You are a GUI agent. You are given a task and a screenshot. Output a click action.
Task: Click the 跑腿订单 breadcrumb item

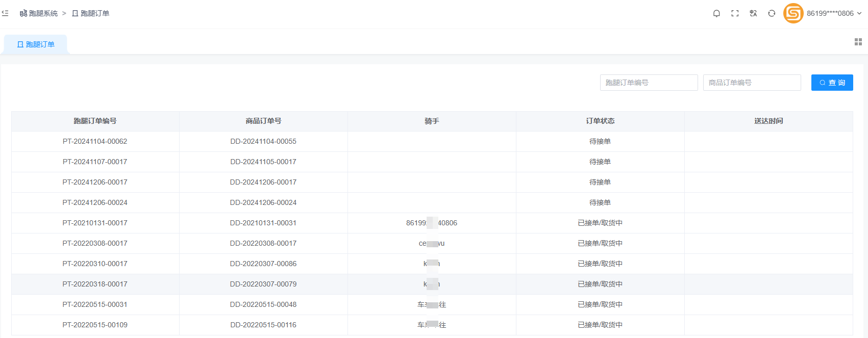tap(91, 13)
